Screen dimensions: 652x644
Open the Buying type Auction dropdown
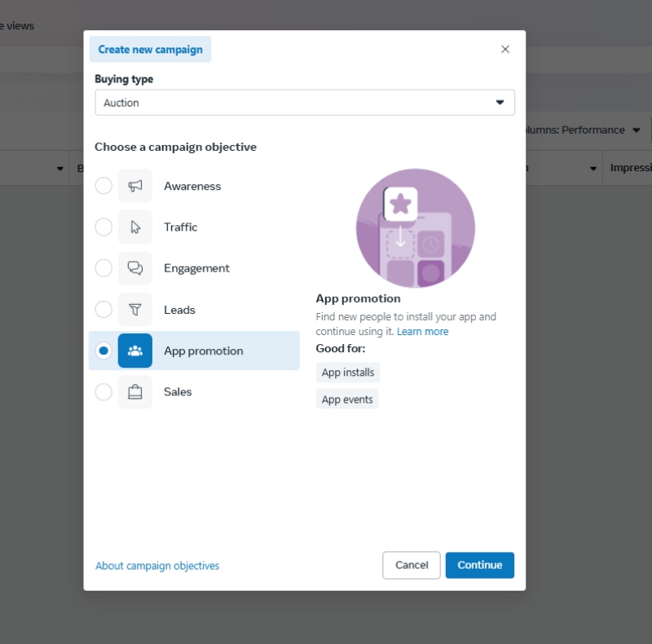click(x=304, y=103)
